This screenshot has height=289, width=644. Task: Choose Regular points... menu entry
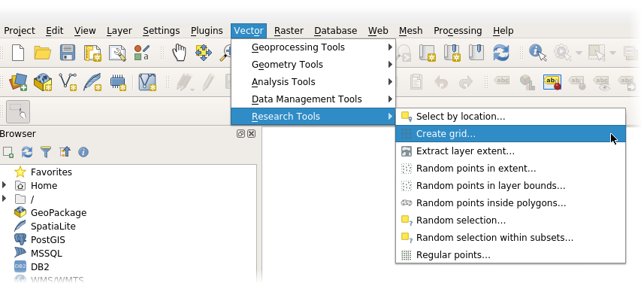pyautogui.click(x=510, y=254)
